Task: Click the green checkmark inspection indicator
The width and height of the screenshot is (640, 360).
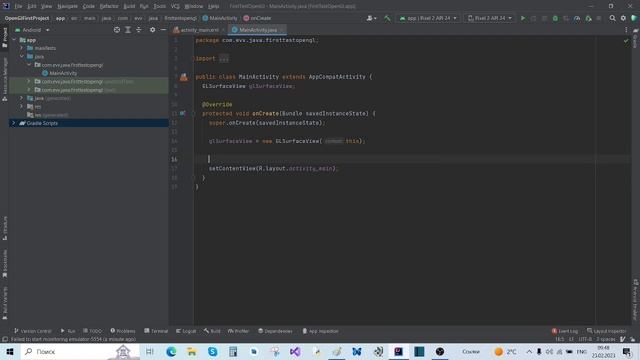Action: click(626, 41)
